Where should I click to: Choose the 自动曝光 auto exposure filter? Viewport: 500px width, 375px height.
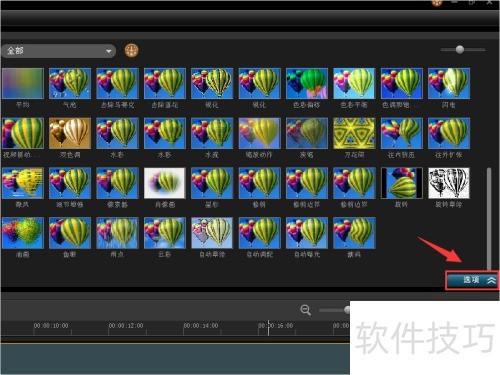(x=307, y=233)
